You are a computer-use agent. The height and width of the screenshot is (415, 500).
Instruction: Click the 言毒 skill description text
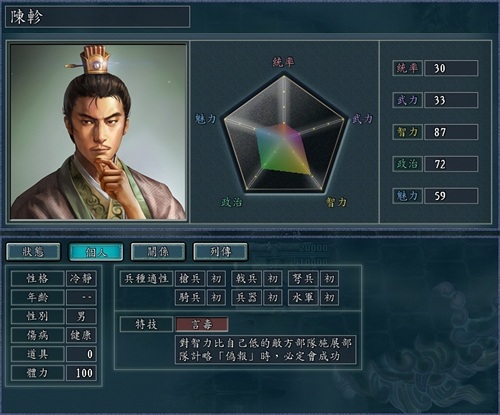pyautogui.click(x=266, y=350)
